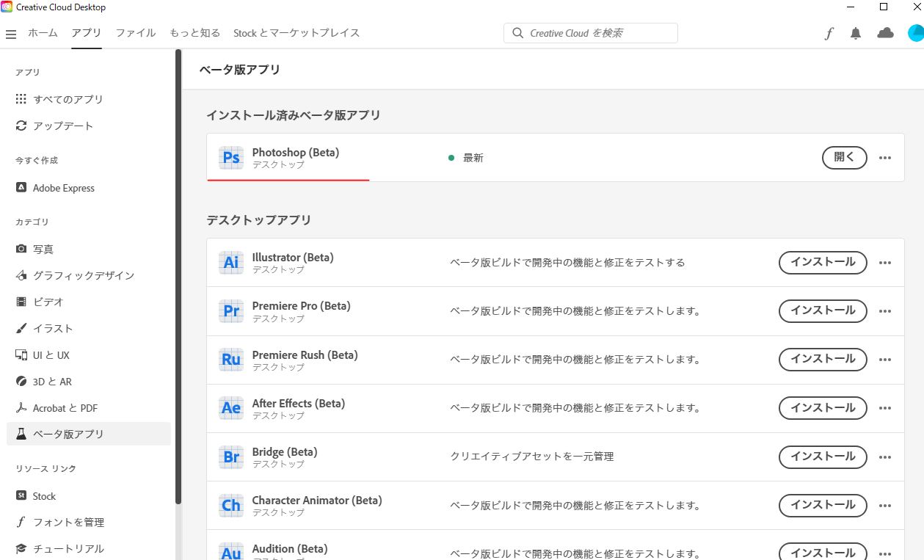The height and width of the screenshot is (560, 924).
Task: Click the Audition (Beta) app icon
Action: [231, 552]
